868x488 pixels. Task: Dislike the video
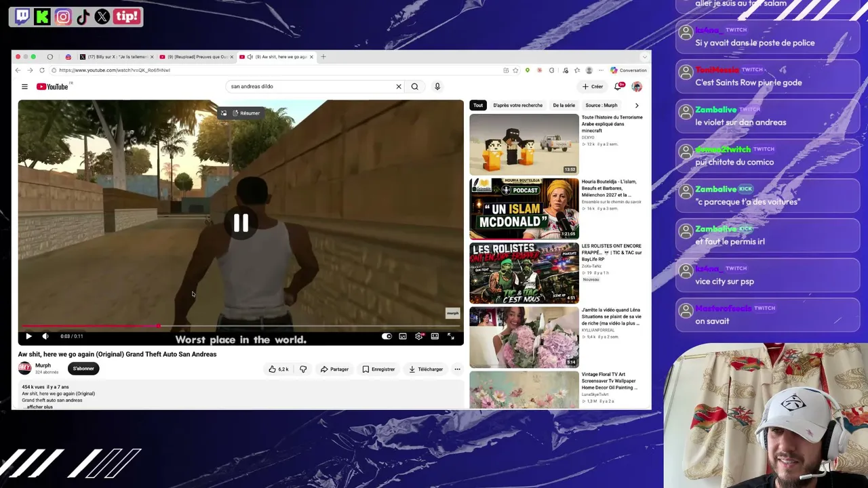click(x=303, y=369)
